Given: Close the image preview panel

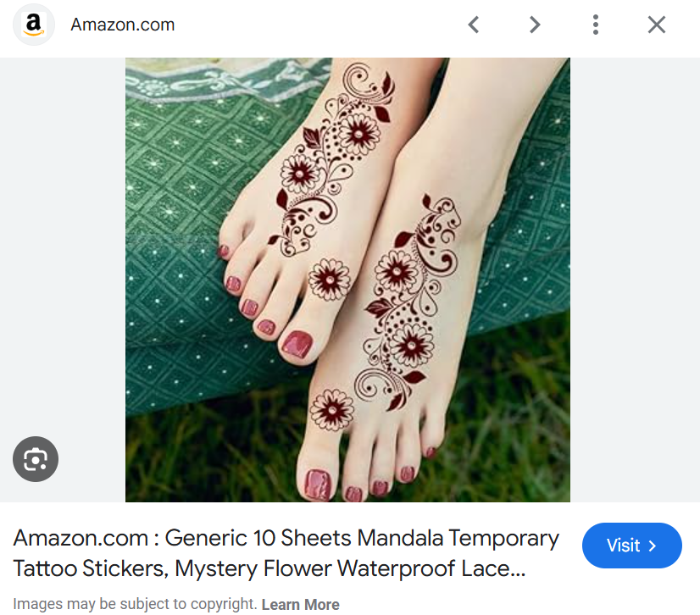Looking at the screenshot, I should click(657, 25).
